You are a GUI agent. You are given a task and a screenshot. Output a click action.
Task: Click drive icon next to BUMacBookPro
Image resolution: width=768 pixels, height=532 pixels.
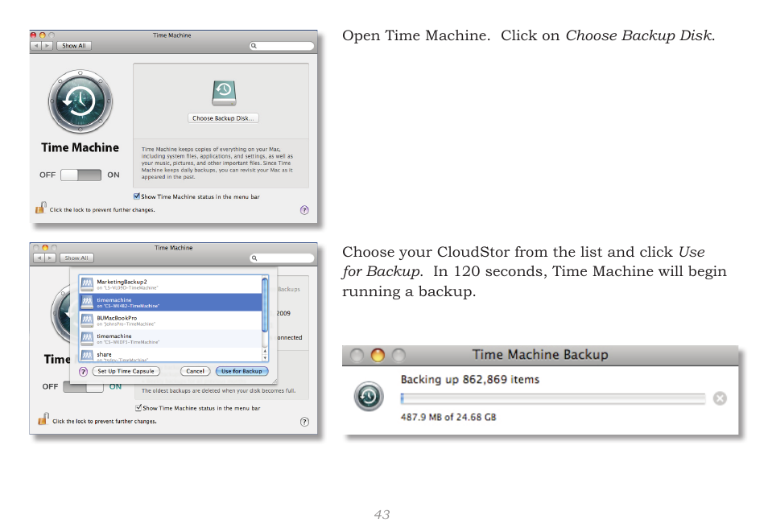tap(87, 320)
